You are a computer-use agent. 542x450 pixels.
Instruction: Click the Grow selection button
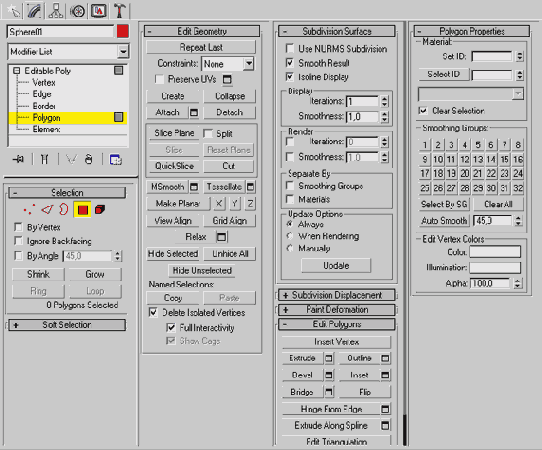[x=95, y=274]
